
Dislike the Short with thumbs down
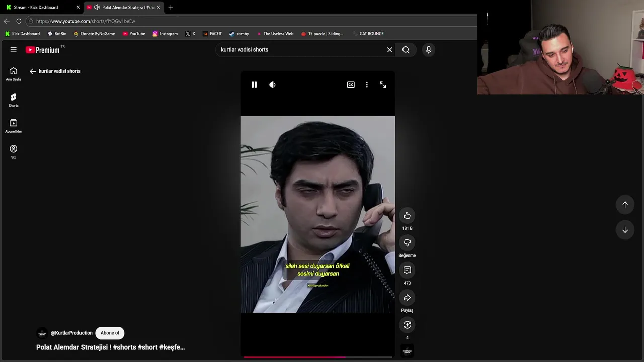407,243
